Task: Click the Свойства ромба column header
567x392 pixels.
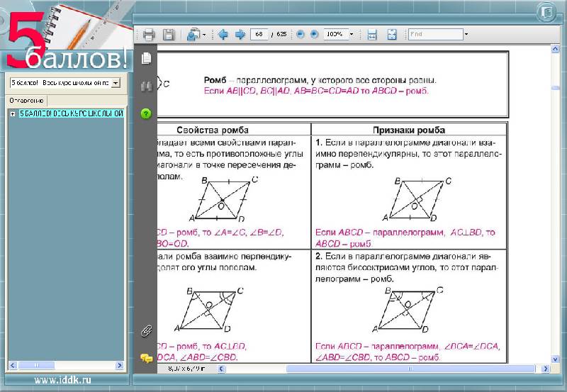Action: point(212,130)
